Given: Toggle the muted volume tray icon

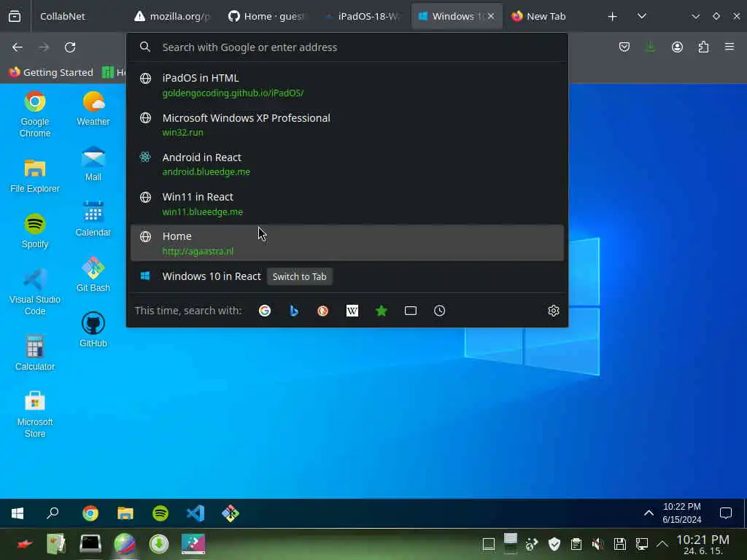Looking at the screenshot, I should pyautogui.click(x=597, y=544).
